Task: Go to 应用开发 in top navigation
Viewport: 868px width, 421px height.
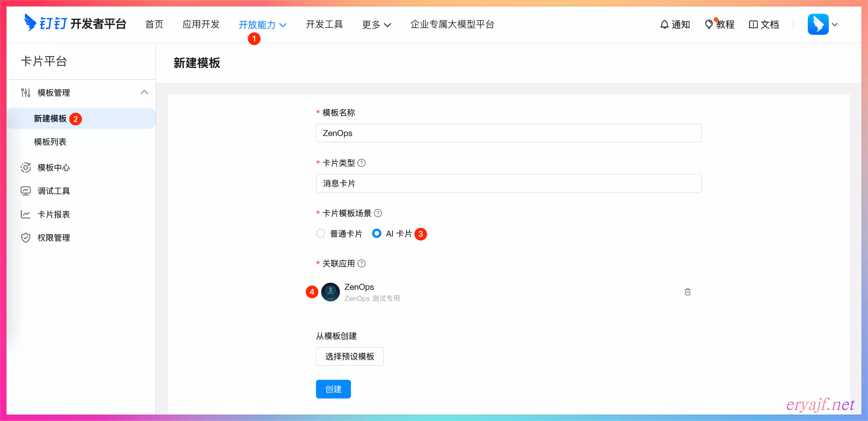Action: [201, 24]
